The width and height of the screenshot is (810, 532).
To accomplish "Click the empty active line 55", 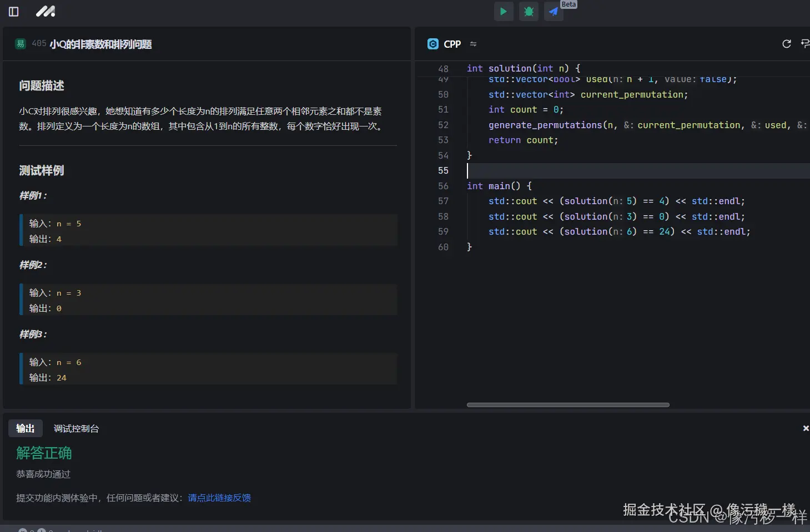I will coord(638,170).
